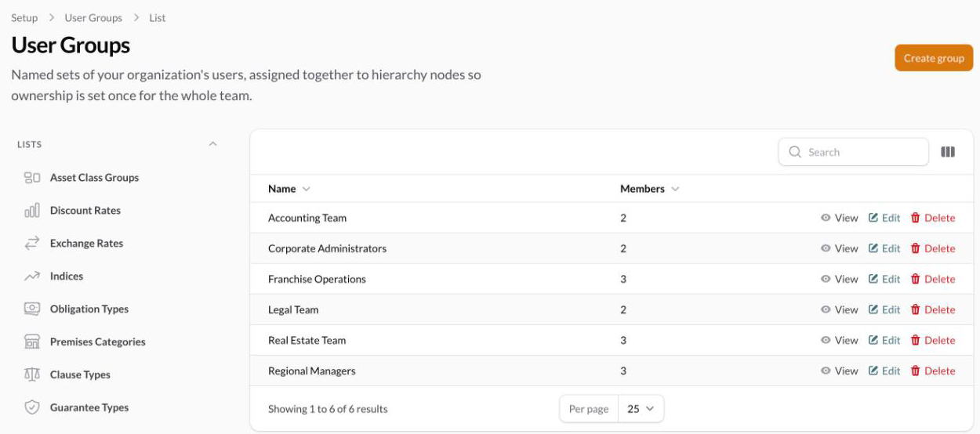
Task: Select Clause Types in sidebar
Action: coord(80,374)
